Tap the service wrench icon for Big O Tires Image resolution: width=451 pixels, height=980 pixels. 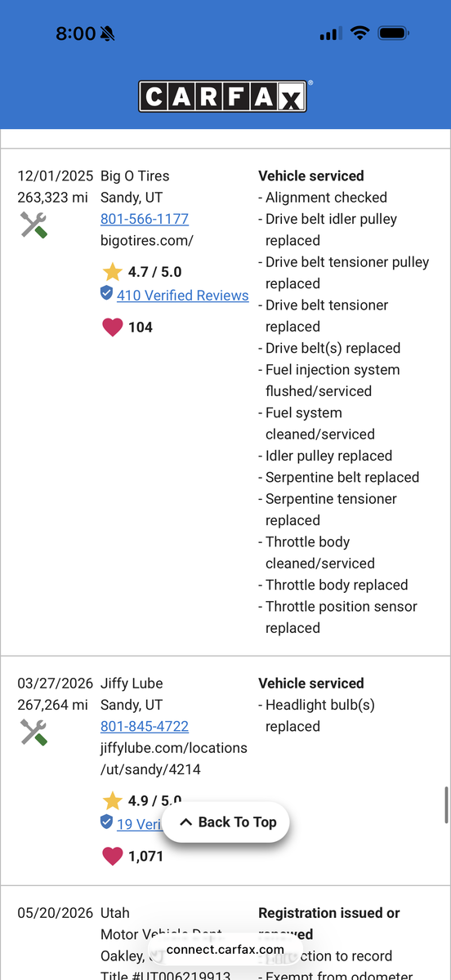(x=33, y=225)
